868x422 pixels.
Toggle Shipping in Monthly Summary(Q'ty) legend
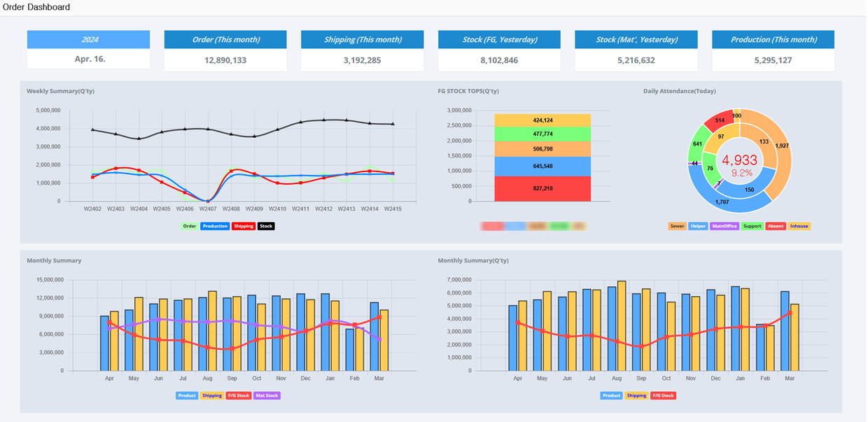coord(636,395)
